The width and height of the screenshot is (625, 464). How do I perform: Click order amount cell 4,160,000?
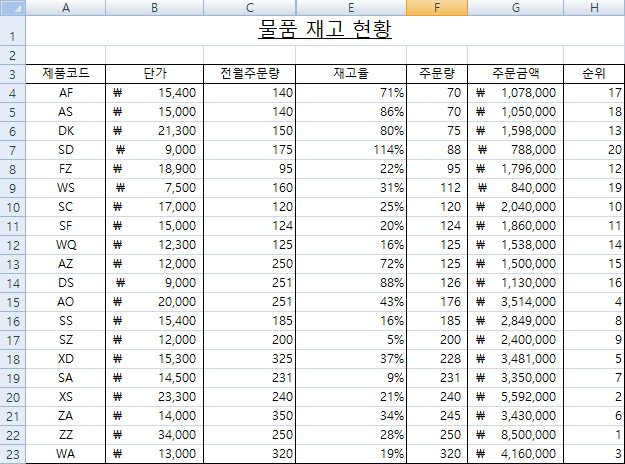[515, 454]
